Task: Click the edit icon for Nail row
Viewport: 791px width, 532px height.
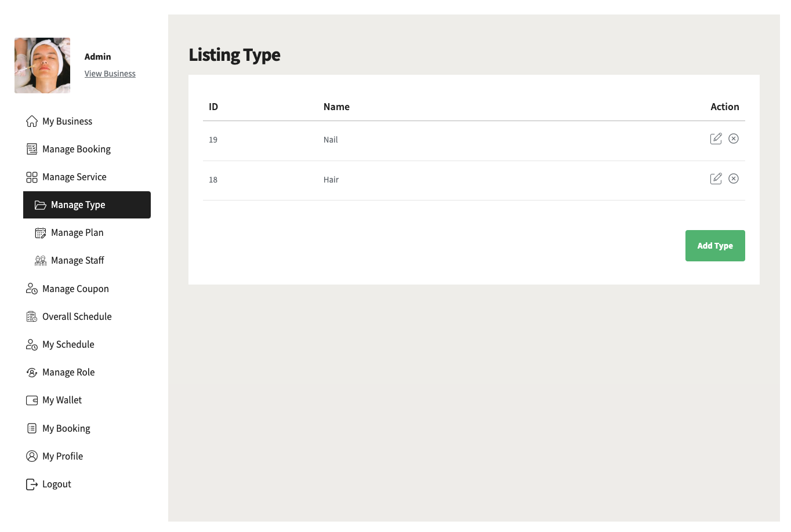Action: (x=716, y=139)
